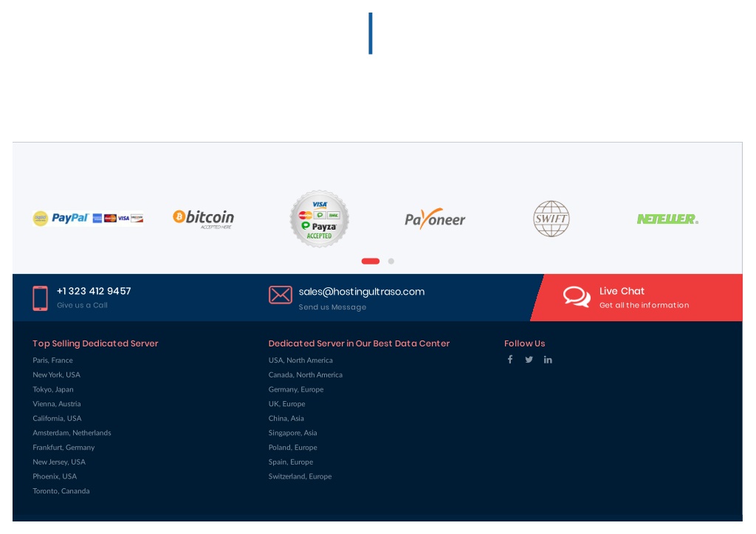Open California, USA server link
The image size is (756, 534).
[x=57, y=418]
